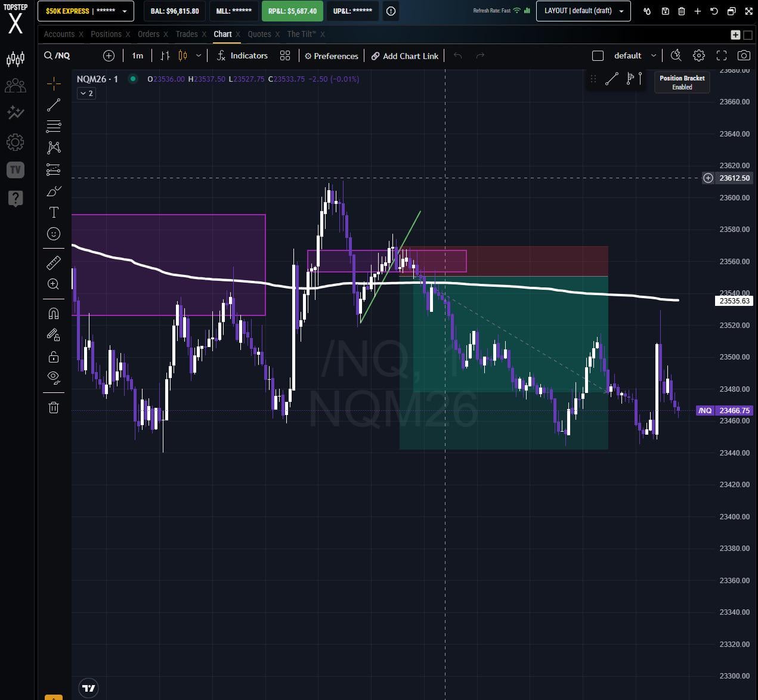Open the chart type dropdown arrow

(x=199, y=55)
